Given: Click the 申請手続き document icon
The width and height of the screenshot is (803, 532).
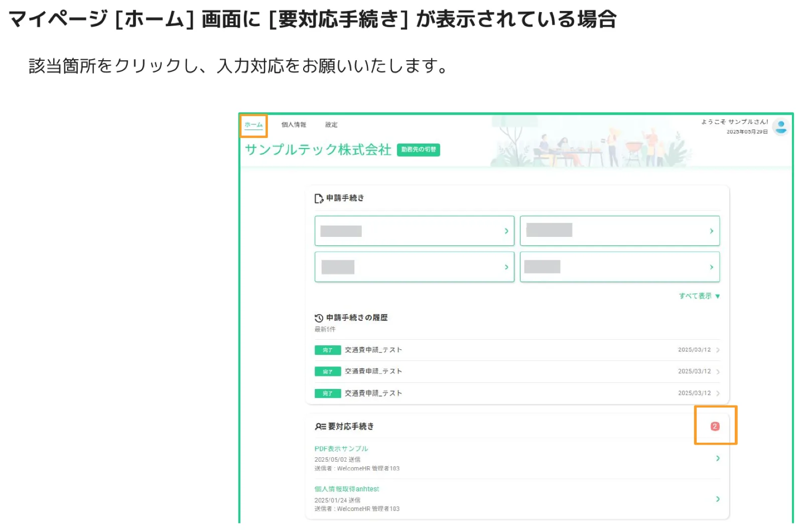Looking at the screenshot, I should pos(319,199).
